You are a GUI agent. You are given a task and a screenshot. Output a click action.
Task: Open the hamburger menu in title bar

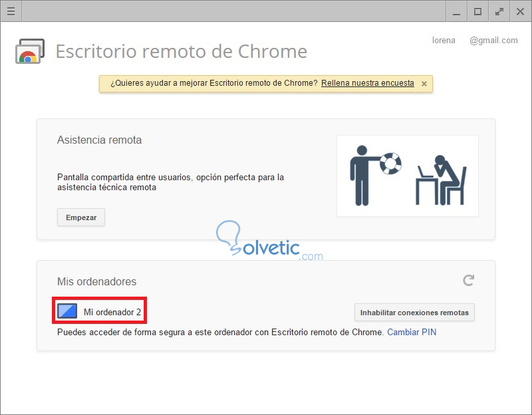tap(11, 11)
